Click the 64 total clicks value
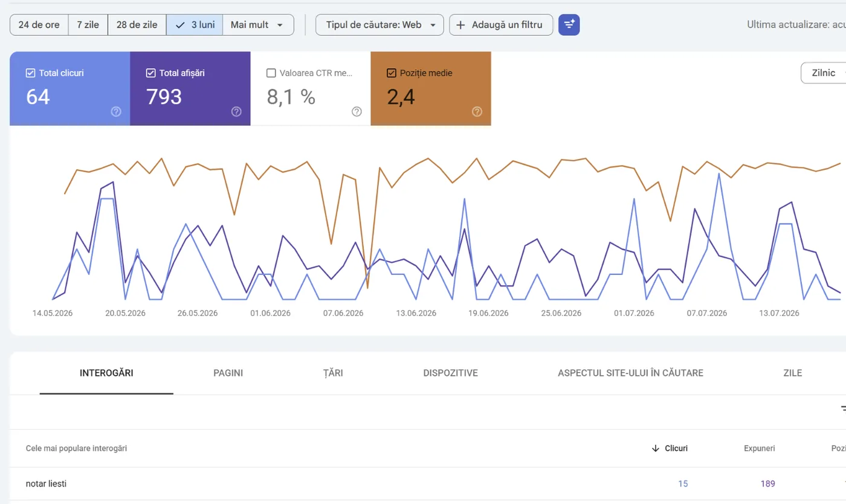Viewport: 846px width, 504px height. 38,97
